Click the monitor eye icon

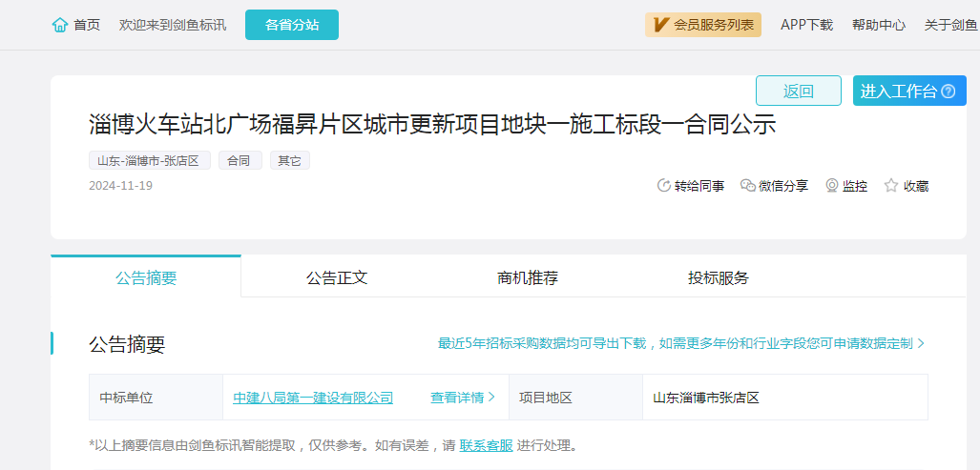(831, 186)
